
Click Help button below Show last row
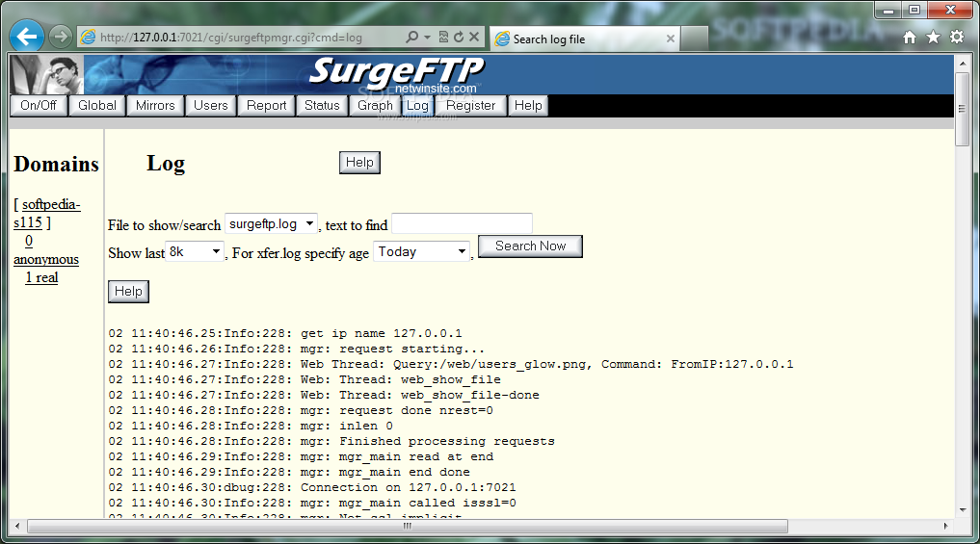click(x=128, y=292)
